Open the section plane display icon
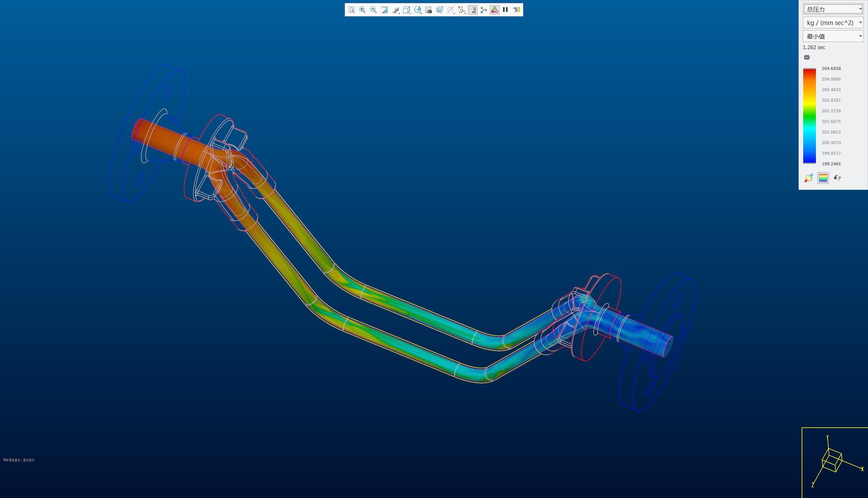The image size is (868, 498). point(451,10)
